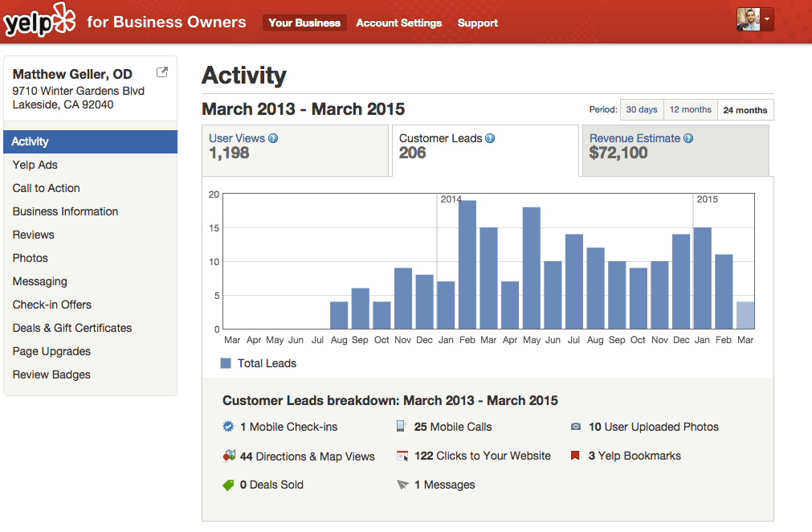This screenshot has height=532, width=812.
Task: Click the Matthew Geller, OD business name
Action: point(72,74)
